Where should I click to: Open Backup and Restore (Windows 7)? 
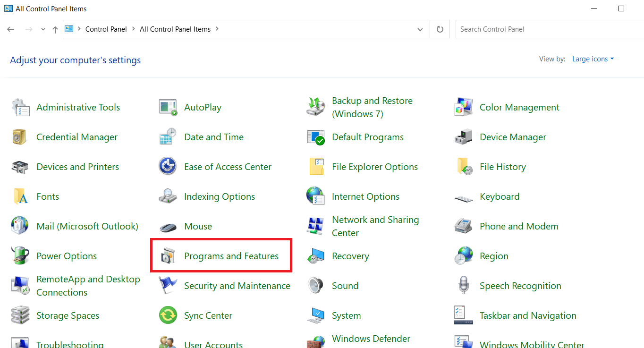[372, 107]
